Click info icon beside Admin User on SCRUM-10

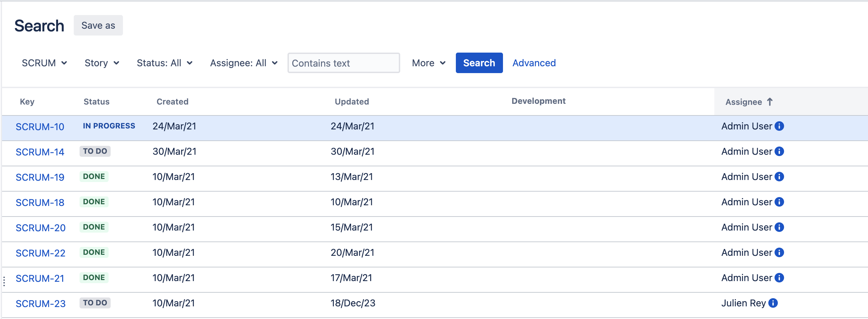click(x=779, y=126)
